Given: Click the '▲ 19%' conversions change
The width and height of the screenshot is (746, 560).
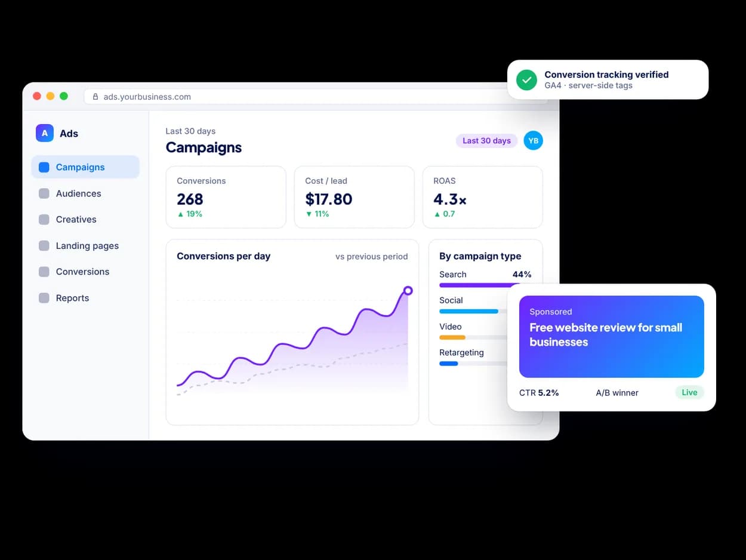Looking at the screenshot, I should (190, 214).
